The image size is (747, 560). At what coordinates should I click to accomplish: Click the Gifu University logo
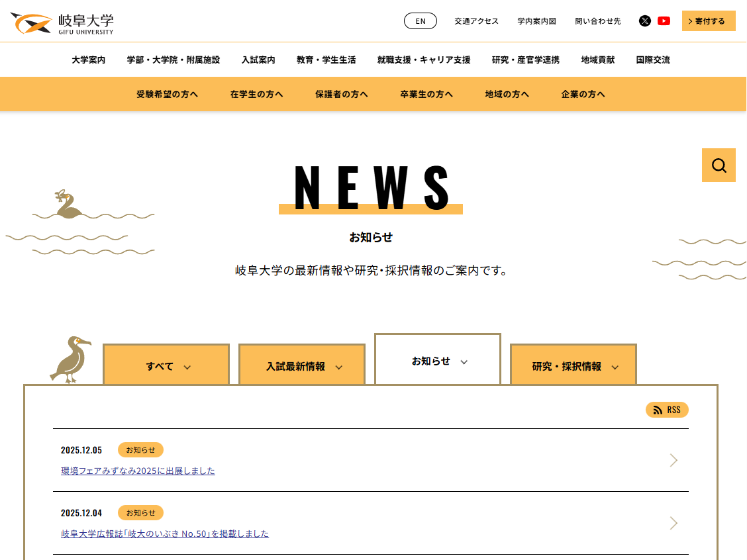62,23
